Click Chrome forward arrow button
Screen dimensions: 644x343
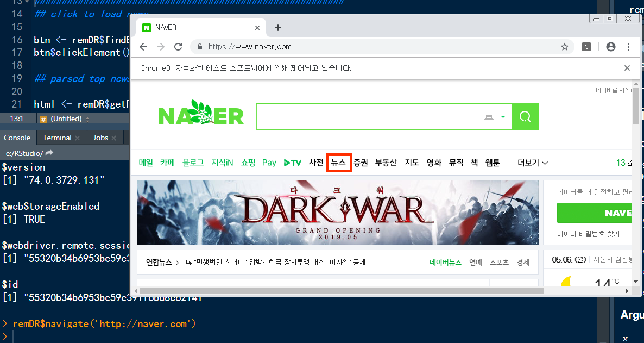(x=161, y=47)
